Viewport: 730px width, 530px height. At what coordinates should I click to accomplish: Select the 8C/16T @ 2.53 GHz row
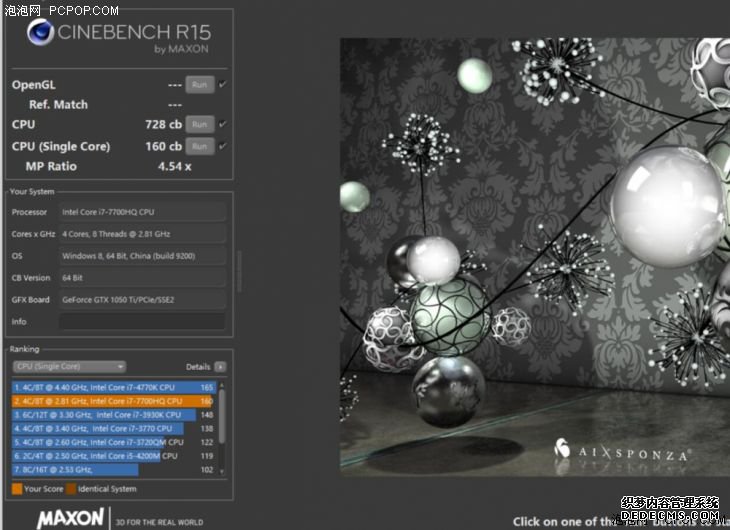tap(114, 470)
